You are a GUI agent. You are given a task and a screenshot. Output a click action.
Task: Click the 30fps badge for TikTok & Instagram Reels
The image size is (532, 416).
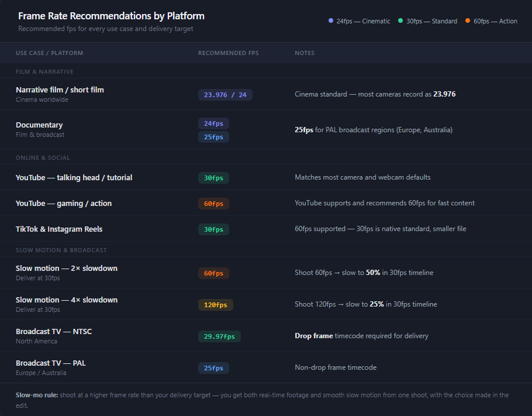(213, 229)
